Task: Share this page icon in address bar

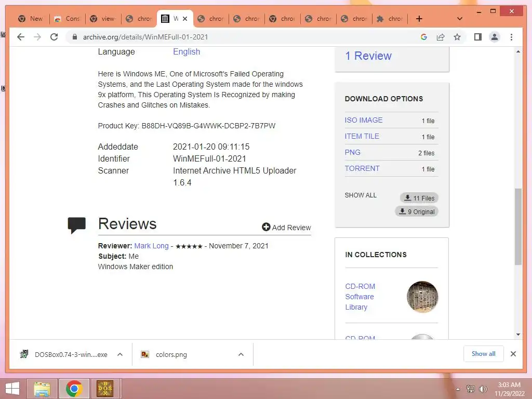Action: [x=441, y=37]
